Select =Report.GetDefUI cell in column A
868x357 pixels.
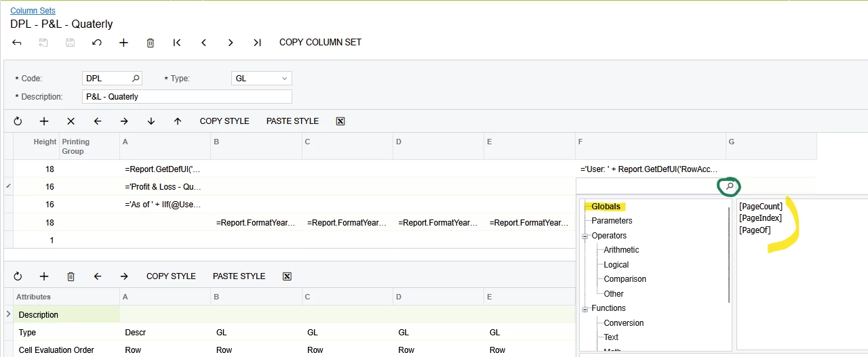click(165, 169)
